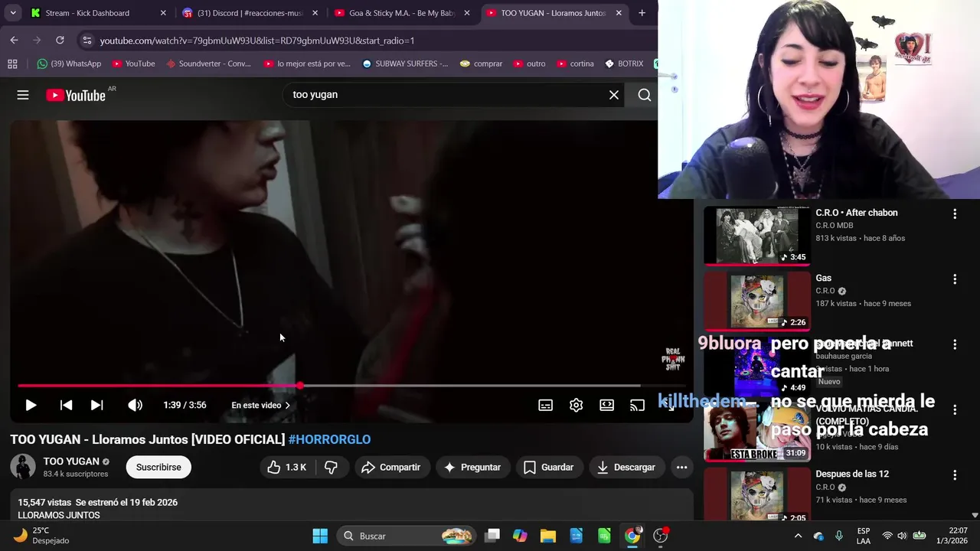The width and height of the screenshot is (980, 551).
Task: Open the player settings gear
Action: coord(576,405)
